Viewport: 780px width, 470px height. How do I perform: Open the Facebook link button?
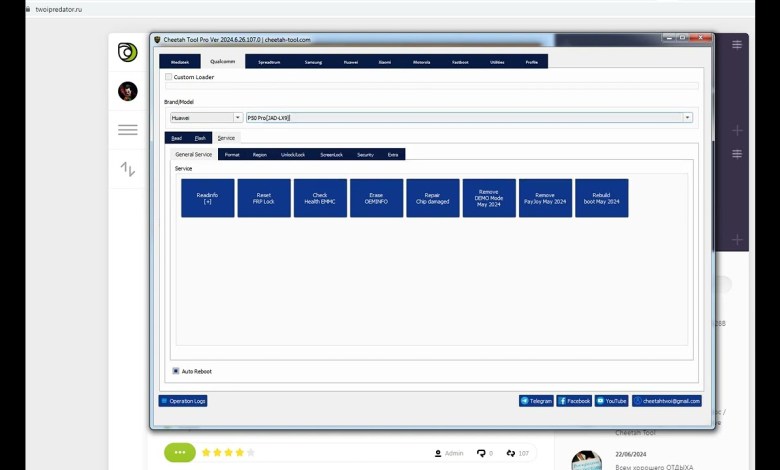[574, 401]
